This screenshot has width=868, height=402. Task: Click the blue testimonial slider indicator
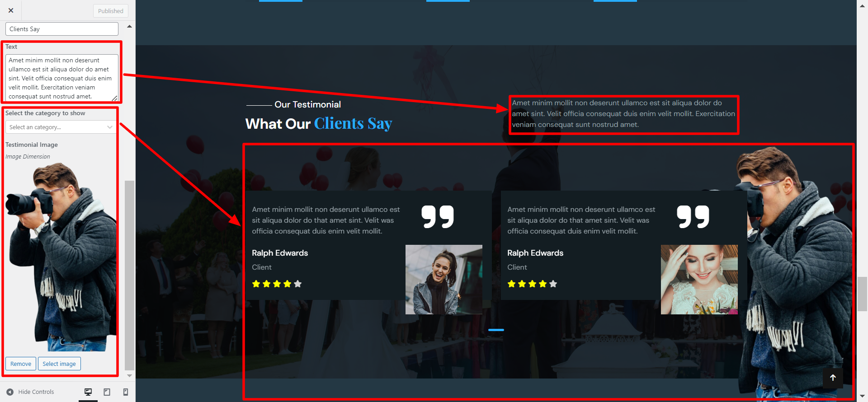pyautogui.click(x=496, y=330)
